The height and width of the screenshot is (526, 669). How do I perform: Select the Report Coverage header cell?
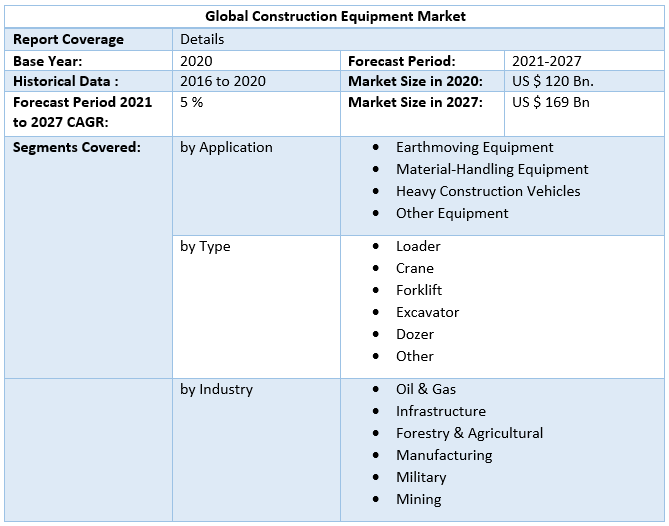(69, 39)
